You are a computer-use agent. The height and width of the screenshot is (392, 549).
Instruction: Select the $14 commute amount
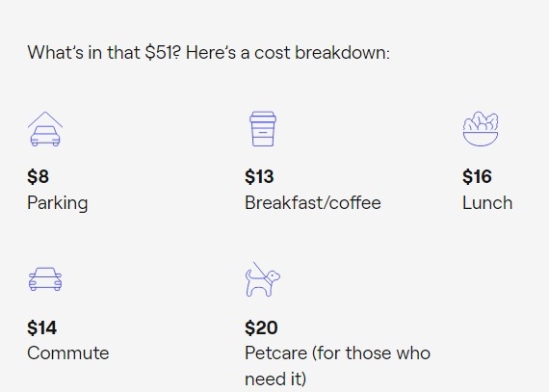[x=42, y=327]
